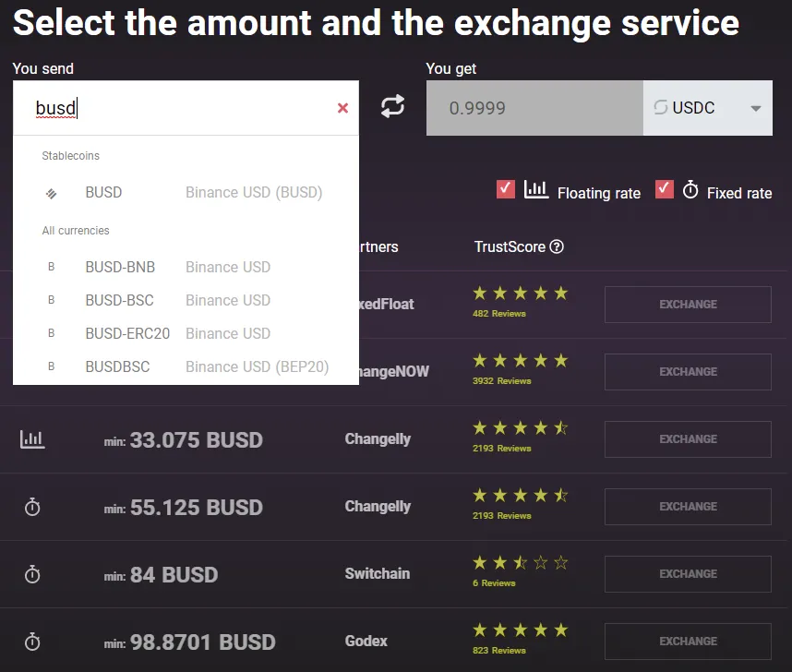Click the Switchain partner name
This screenshot has height=672, width=792.
click(x=378, y=573)
